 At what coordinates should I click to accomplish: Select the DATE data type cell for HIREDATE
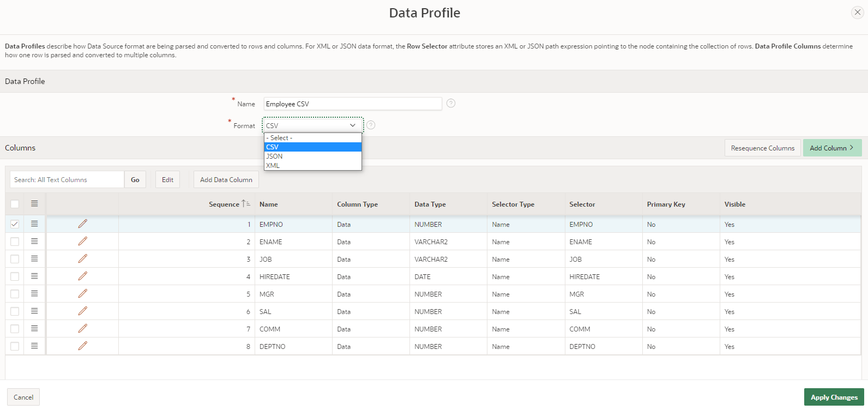point(448,276)
